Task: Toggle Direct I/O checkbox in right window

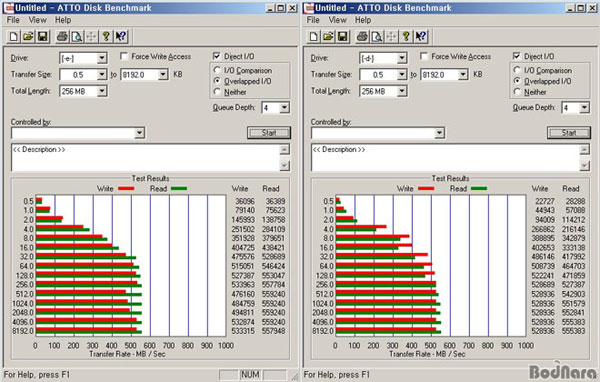Action: [x=517, y=56]
